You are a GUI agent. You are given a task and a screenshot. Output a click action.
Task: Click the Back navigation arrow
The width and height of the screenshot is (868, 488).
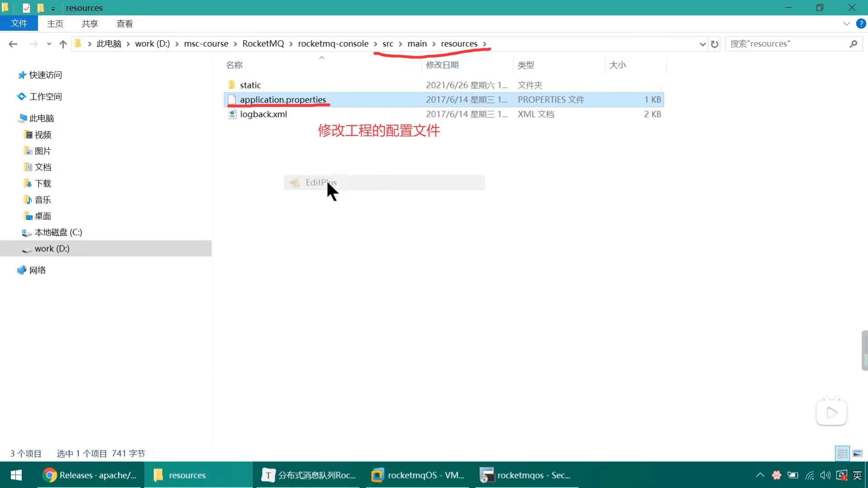[x=13, y=44]
